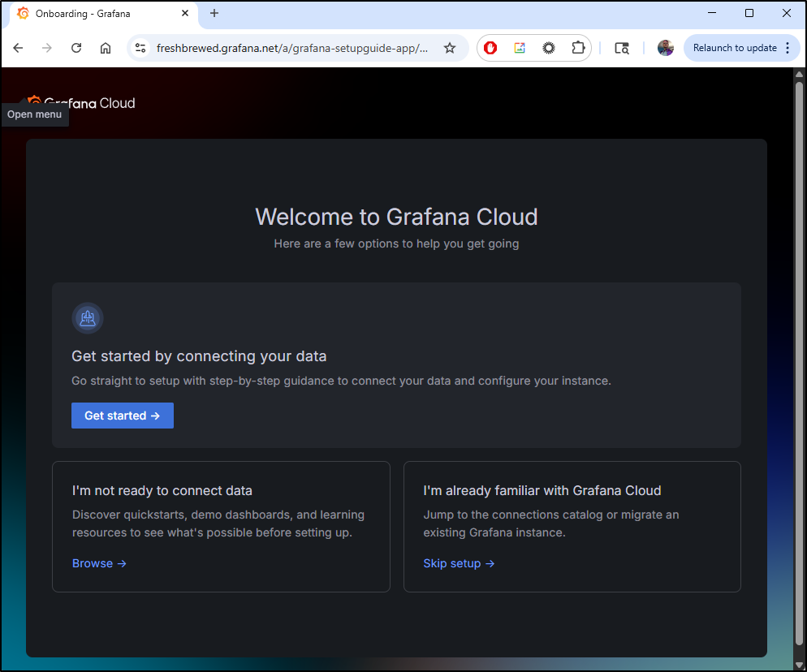Open a new browser tab

point(214,13)
